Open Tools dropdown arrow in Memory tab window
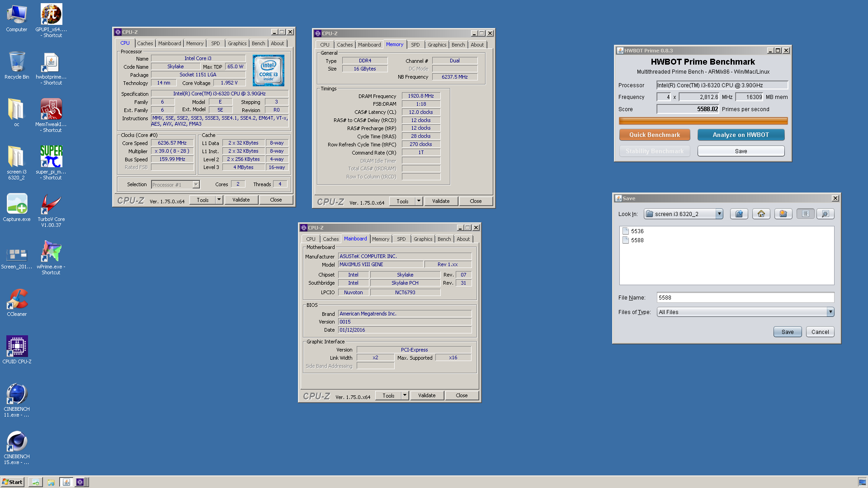868x488 pixels. (x=419, y=201)
